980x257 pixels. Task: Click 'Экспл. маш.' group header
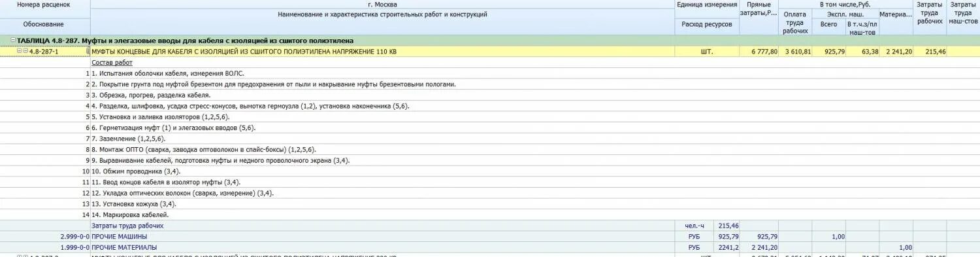(x=845, y=14)
